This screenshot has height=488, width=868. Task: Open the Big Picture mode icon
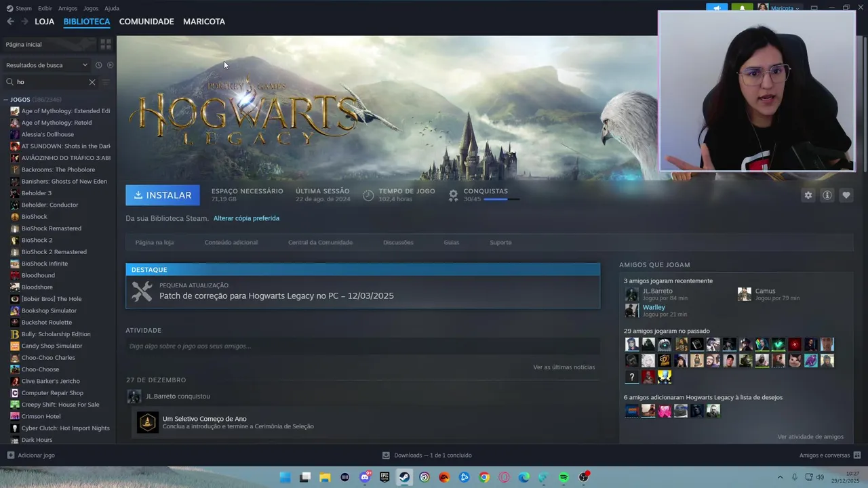[814, 8]
